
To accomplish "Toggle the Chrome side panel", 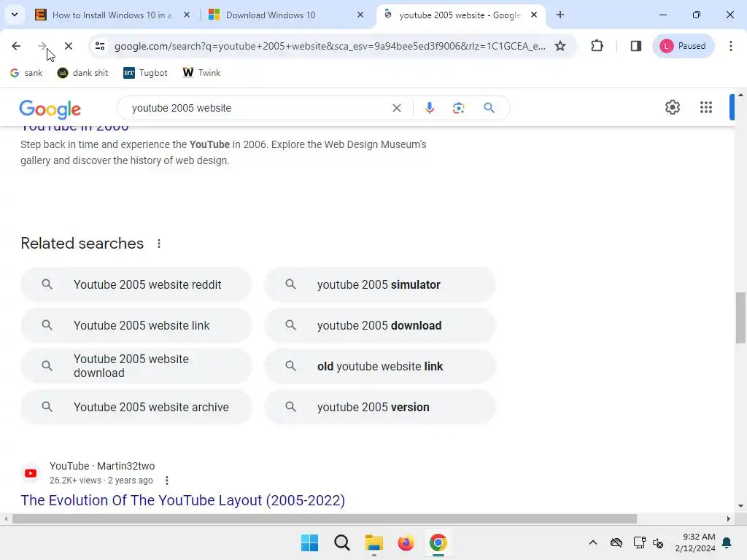I will tap(635, 46).
